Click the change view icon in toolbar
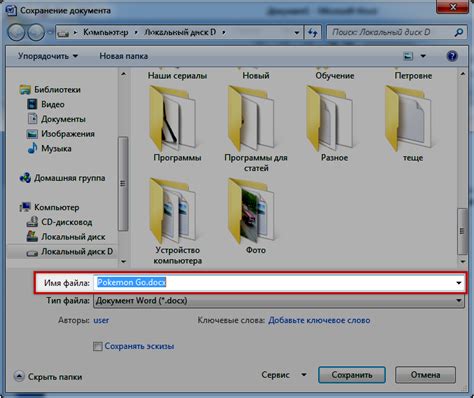The width and height of the screenshot is (474, 398). [408, 56]
